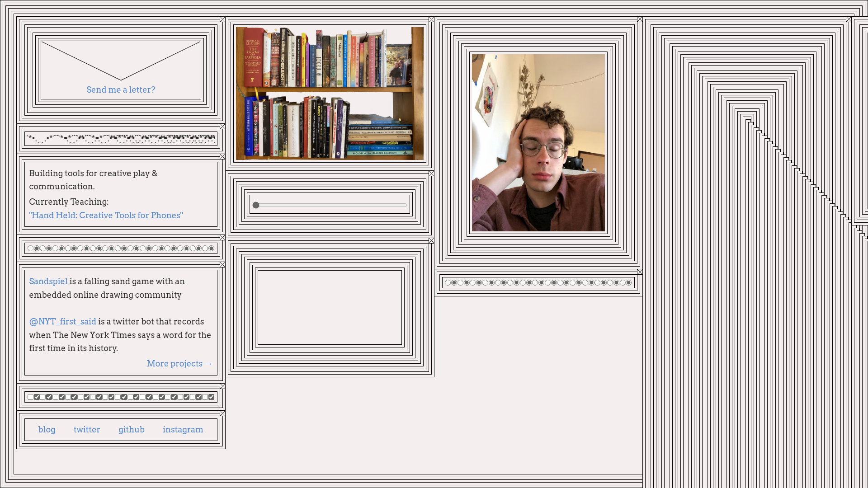The image size is (868, 488).
Task: Click the selfie portrait photo
Action: pos(538,143)
